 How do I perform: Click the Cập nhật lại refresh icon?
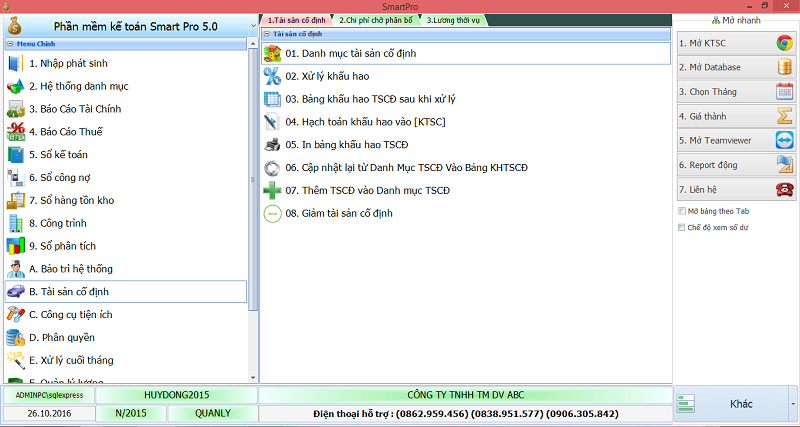tap(272, 168)
